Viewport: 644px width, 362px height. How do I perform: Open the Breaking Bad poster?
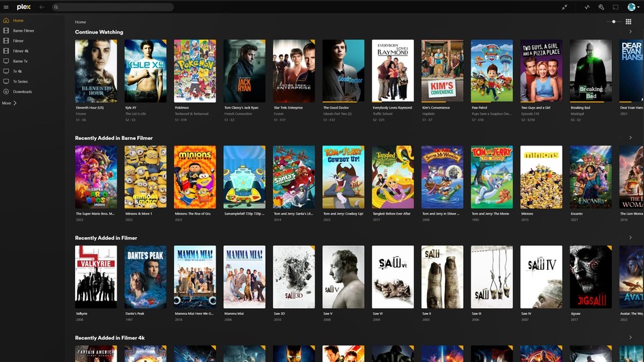(591, 71)
